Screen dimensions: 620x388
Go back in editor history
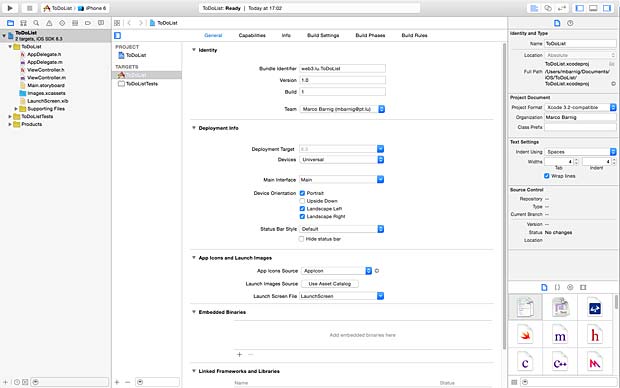129,23
